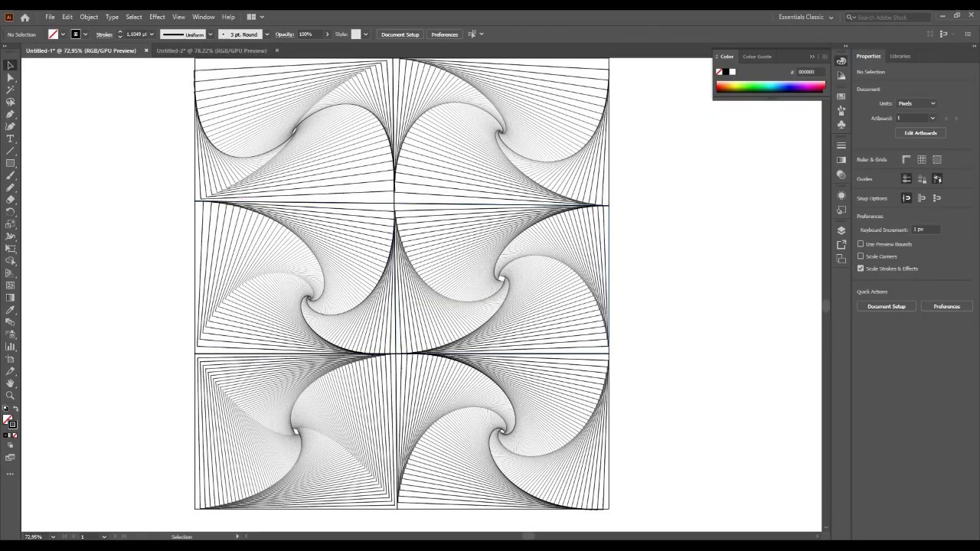The height and width of the screenshot is (551, 980).
Task: Select the Direct Selection tool
Action: (11, 77)
